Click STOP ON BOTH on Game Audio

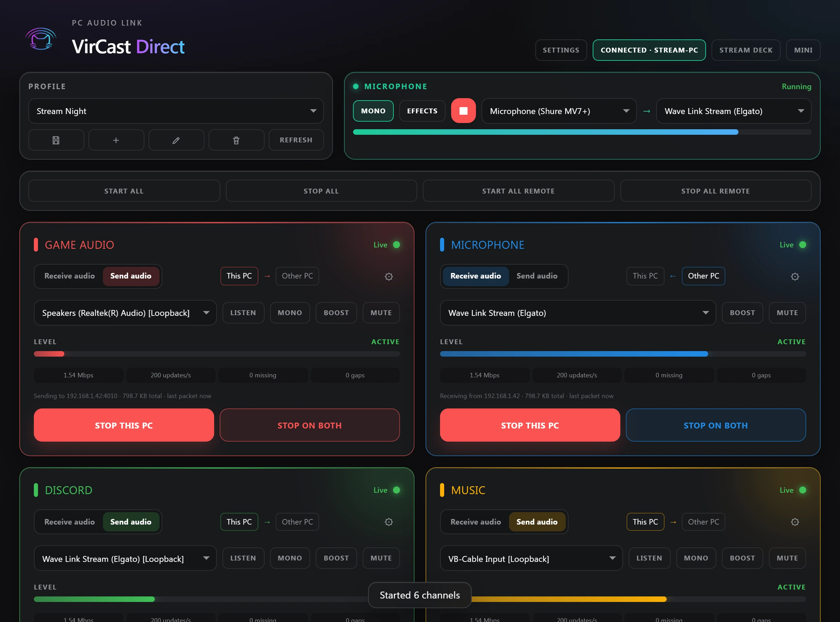tap(309, 425)
